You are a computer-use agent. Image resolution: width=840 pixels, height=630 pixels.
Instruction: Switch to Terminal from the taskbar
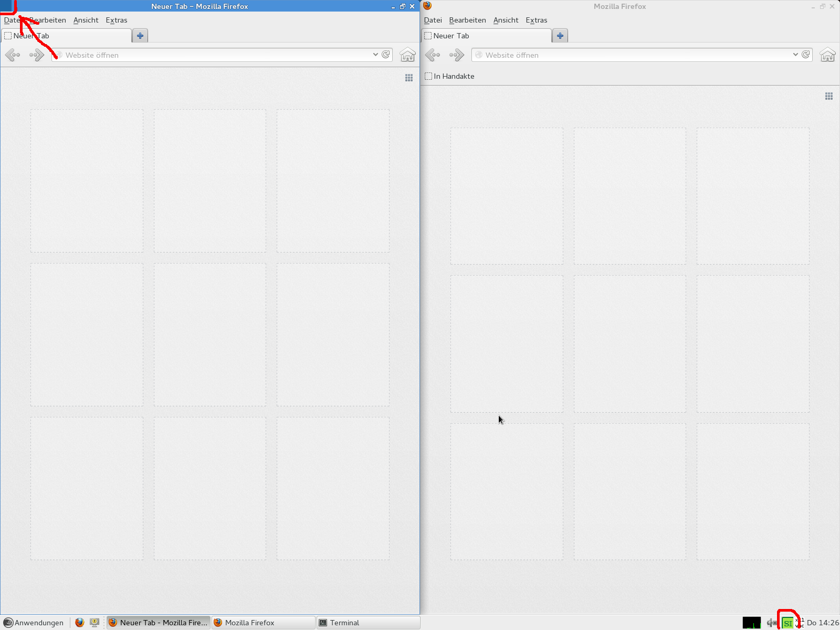pyautogui.click(x=367, y=623)
